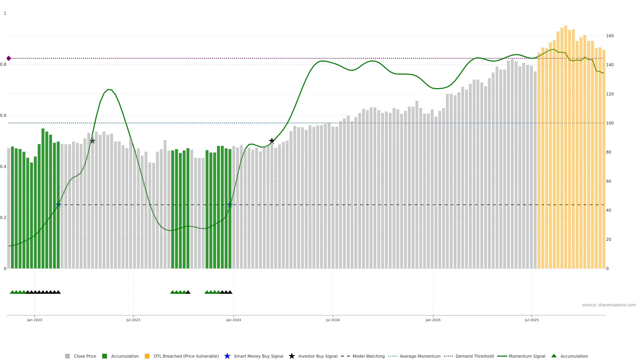Screen dimensions: 644x362
Task: Click the blue Smart Money star legend icon
Action: coord(227,356)
